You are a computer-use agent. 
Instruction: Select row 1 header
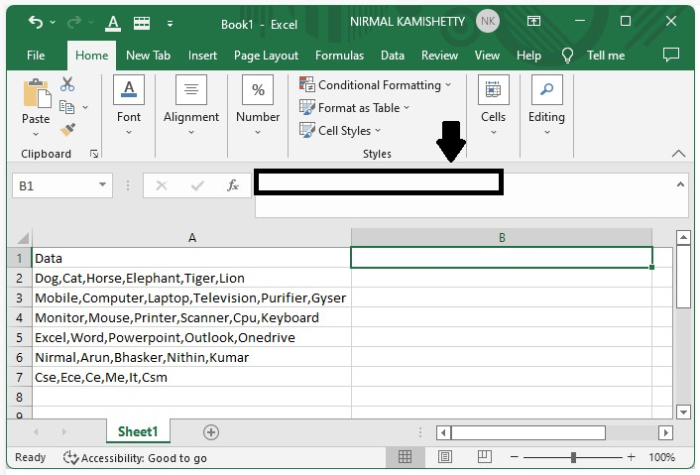tap(19, 258)
